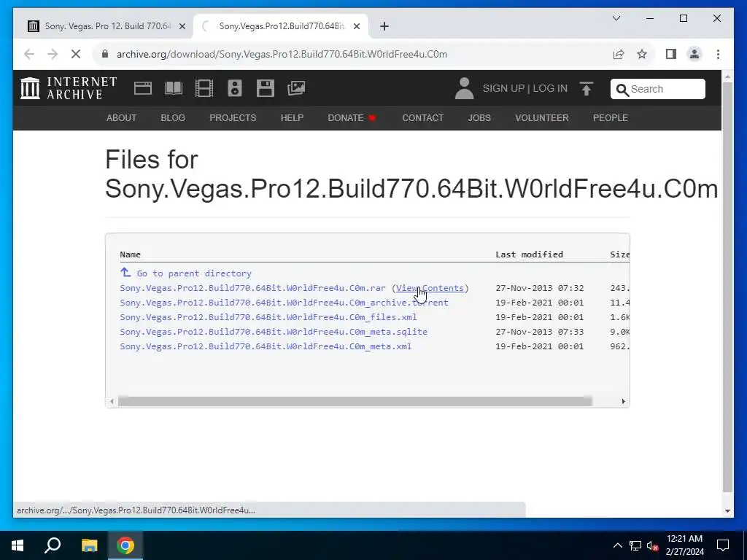Download the .rar file link
The image size is (747, 560).
(252, 288)
